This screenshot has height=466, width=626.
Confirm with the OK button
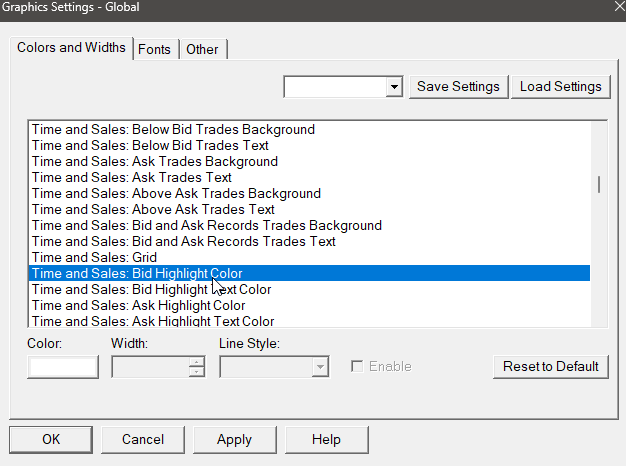point(51,439)
